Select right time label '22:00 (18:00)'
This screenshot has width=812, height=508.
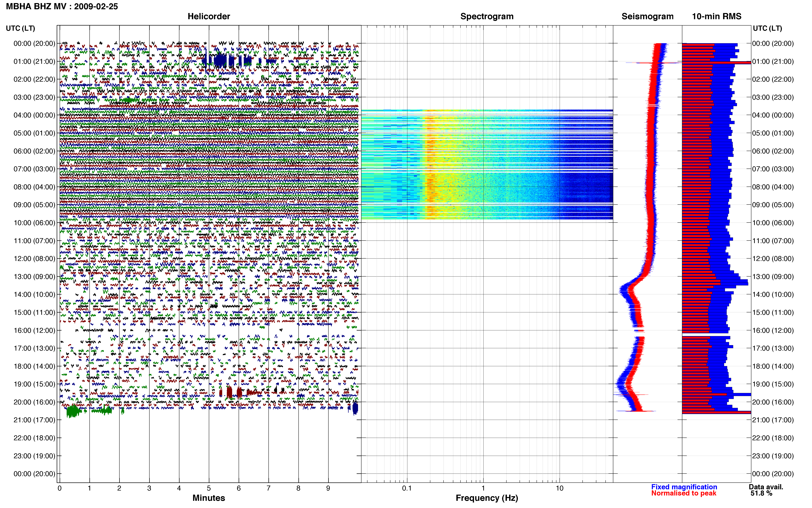coord(773,438)
